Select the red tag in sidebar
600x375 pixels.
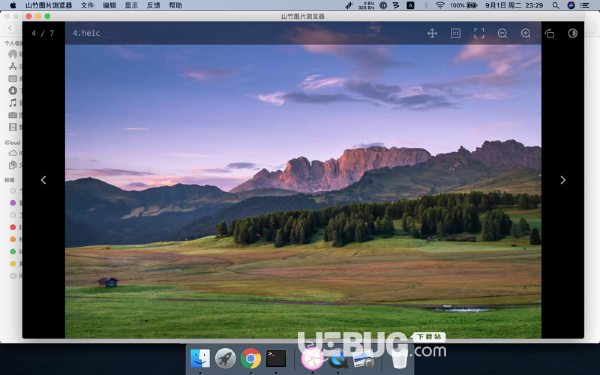(13, 227)
